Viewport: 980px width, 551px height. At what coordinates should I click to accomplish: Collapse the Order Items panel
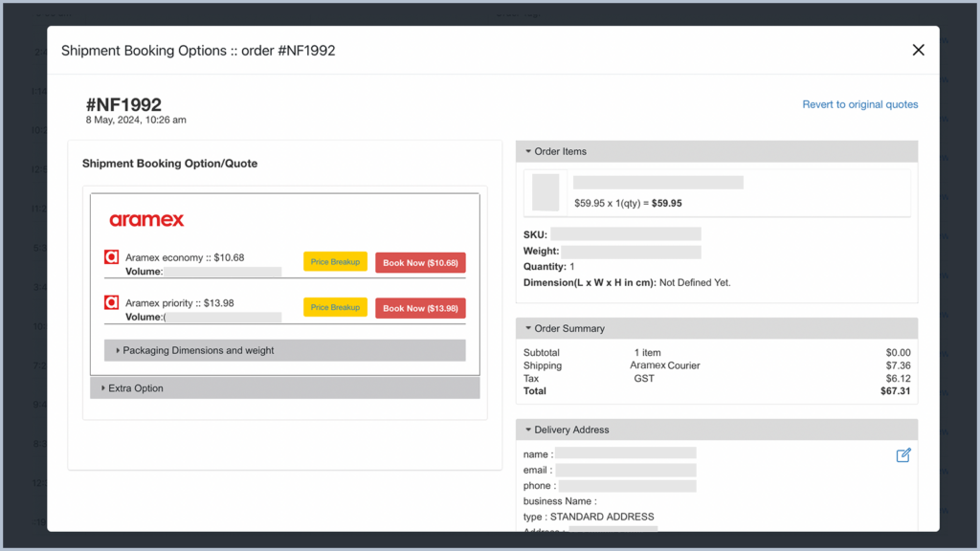click(560, 151)
